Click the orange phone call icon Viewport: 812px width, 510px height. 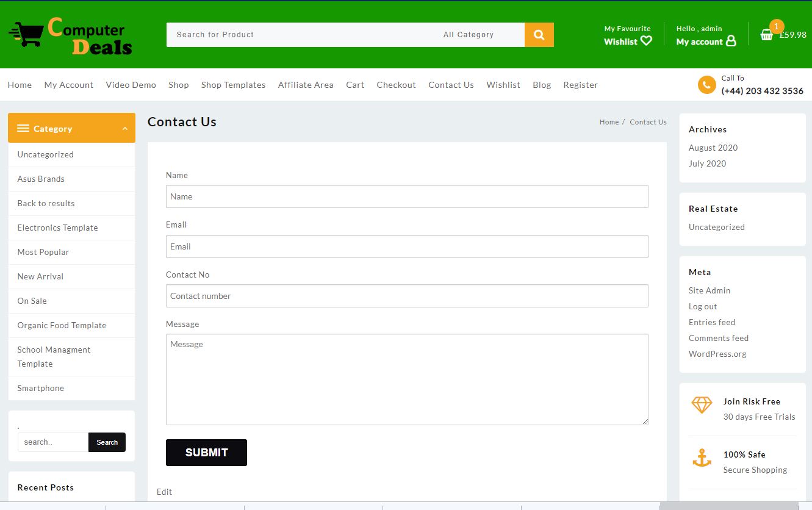(706, 85)
